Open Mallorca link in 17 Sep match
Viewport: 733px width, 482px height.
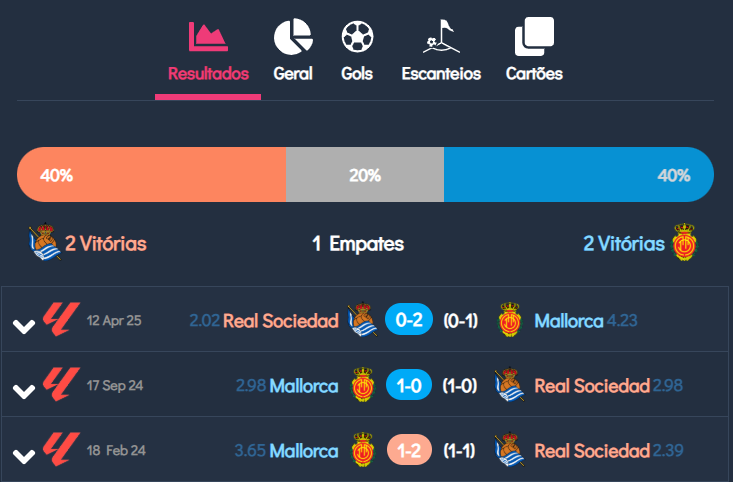(x=304, y=386)
